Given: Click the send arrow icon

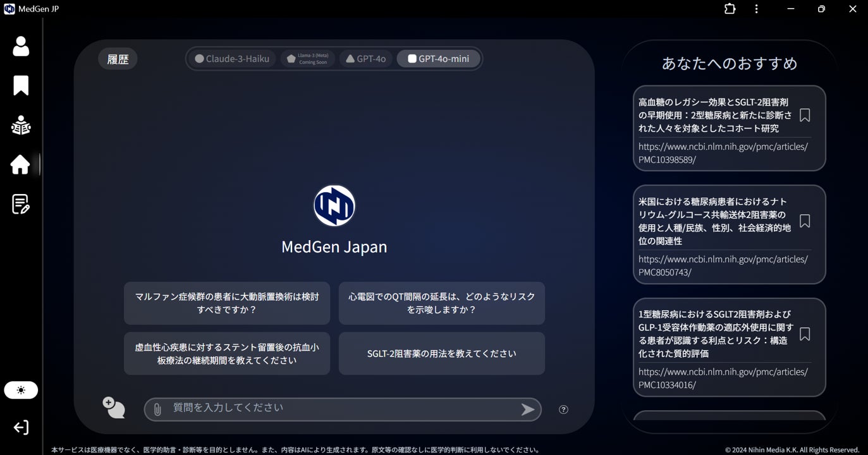Looking at the screenshot, I should pyautogui.click(x=527, y=409).
